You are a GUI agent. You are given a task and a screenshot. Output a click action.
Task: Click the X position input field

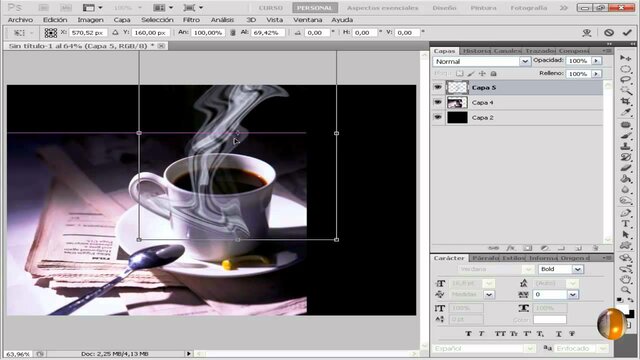[88, 33]
